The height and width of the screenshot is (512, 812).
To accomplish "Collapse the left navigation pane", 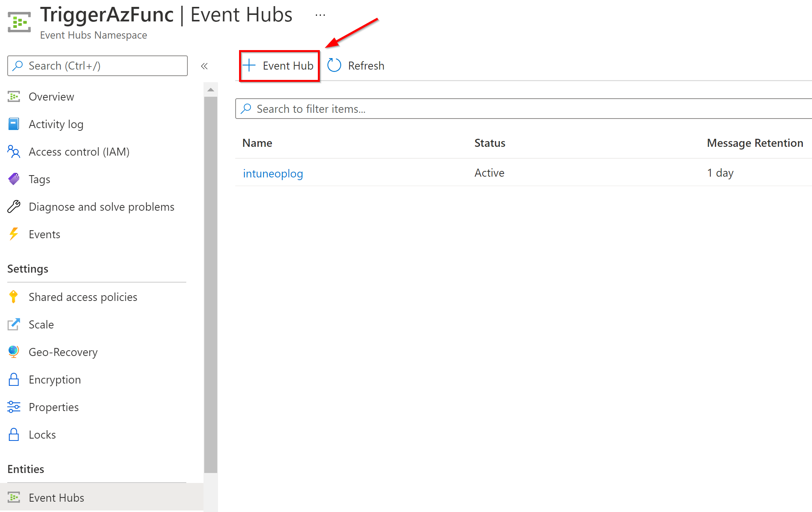I will [205, 66].
